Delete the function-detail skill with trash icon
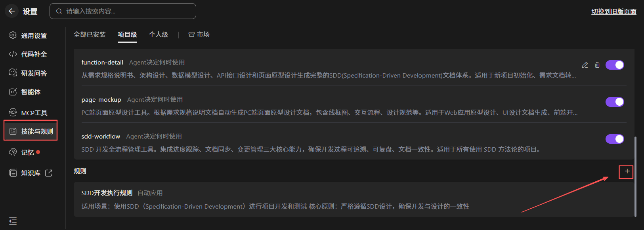644x230 pixels. pyautogui.click(x=597, y=65)
